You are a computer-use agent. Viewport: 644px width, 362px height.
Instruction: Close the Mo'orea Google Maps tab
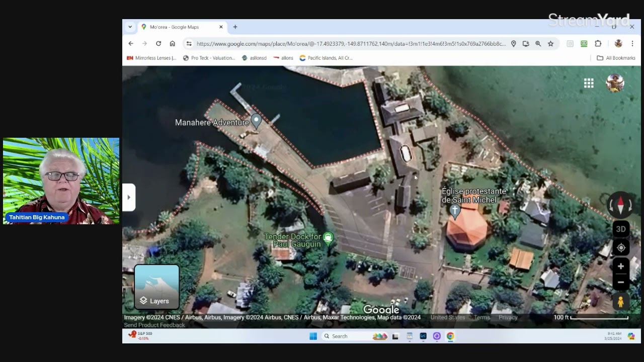[x=221, y=27]
